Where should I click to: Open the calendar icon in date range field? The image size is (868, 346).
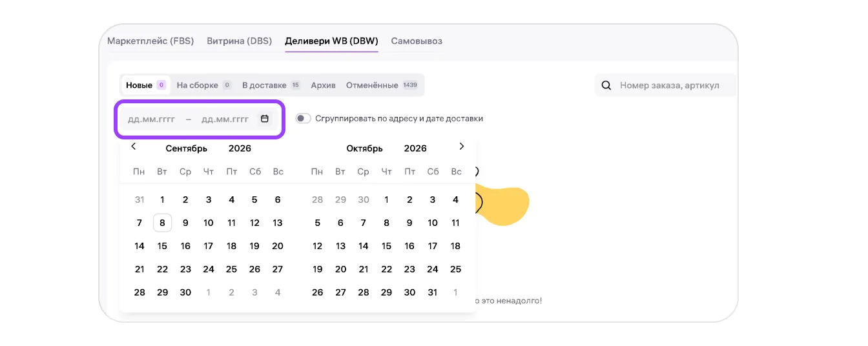click(264, 119)
